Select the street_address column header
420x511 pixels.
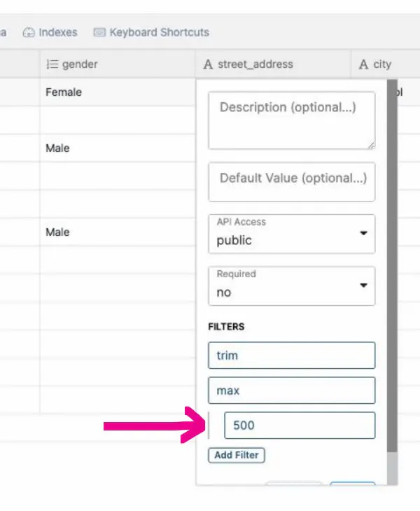[273, 64]
